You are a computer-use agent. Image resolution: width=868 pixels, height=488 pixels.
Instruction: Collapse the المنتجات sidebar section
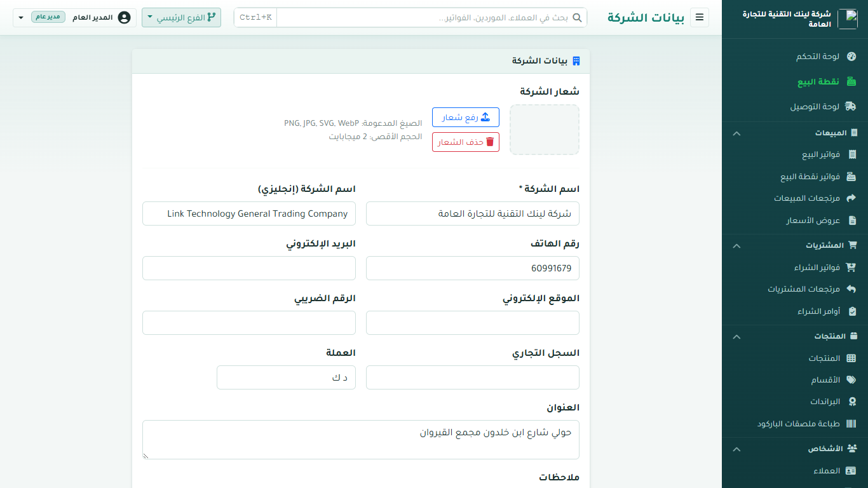736,336
